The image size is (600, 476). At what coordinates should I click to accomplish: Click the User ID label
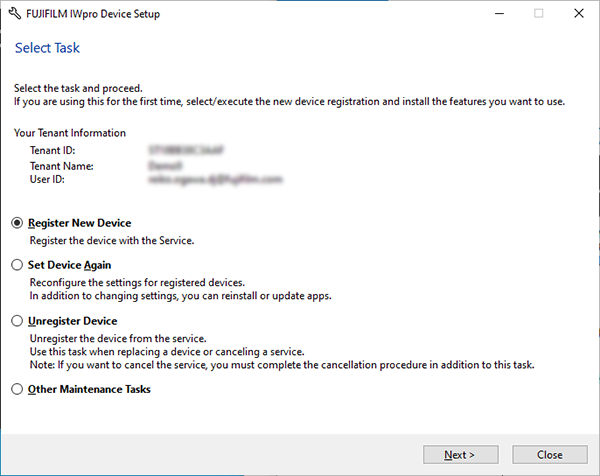coord(47,179)
